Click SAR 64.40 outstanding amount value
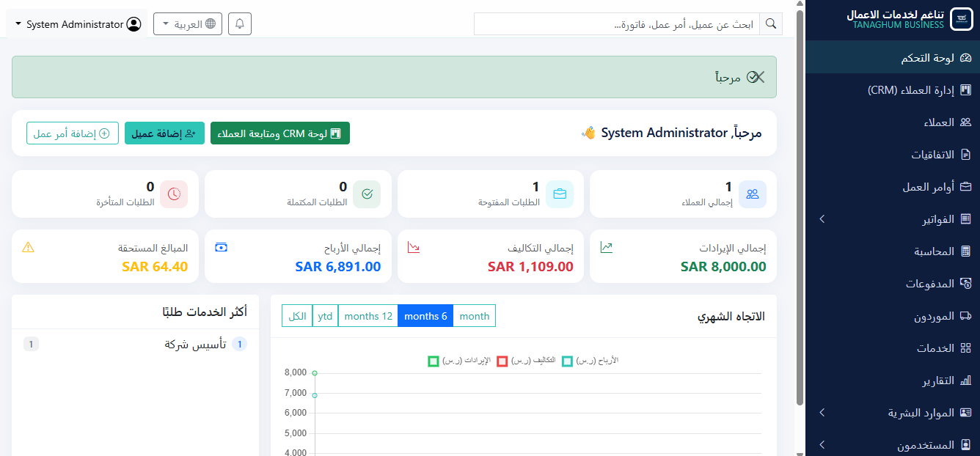This screenshot has height=456, width=980. (x=155, y=267)
